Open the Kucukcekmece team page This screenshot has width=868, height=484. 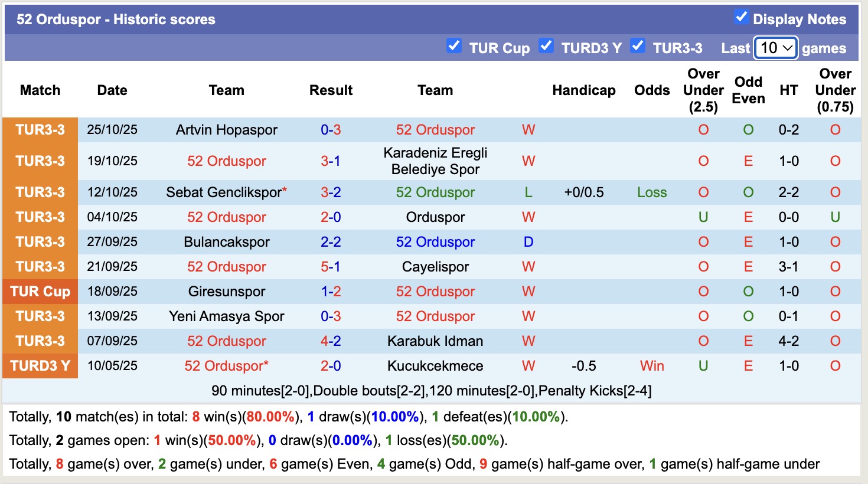tap(435, 365)
